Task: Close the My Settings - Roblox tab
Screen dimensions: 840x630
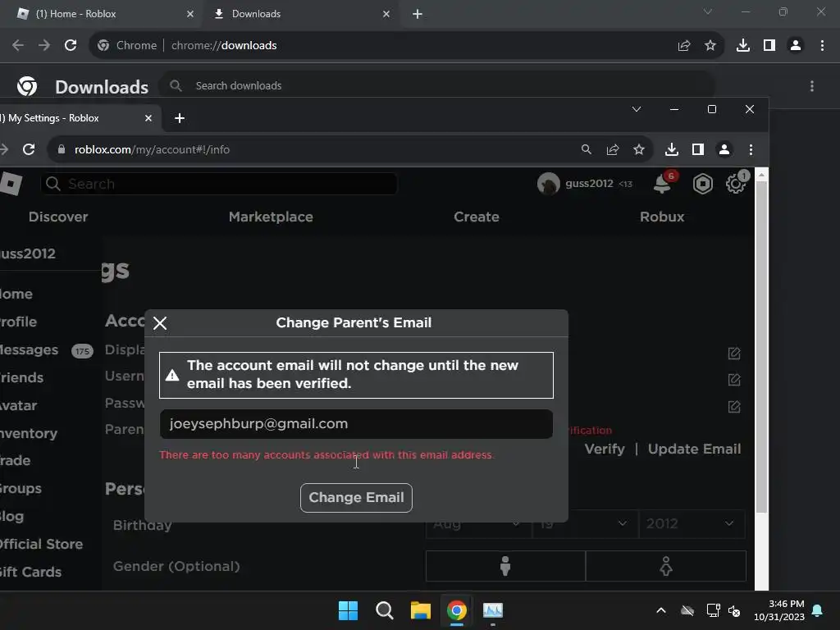Action: [x=148, y=118]
